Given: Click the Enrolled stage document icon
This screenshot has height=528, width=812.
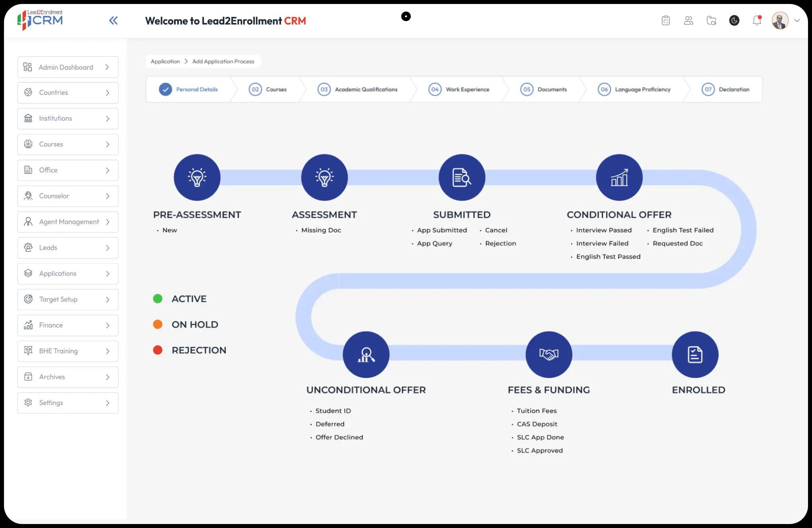Looking at the screenshot, I should (695, 354).
